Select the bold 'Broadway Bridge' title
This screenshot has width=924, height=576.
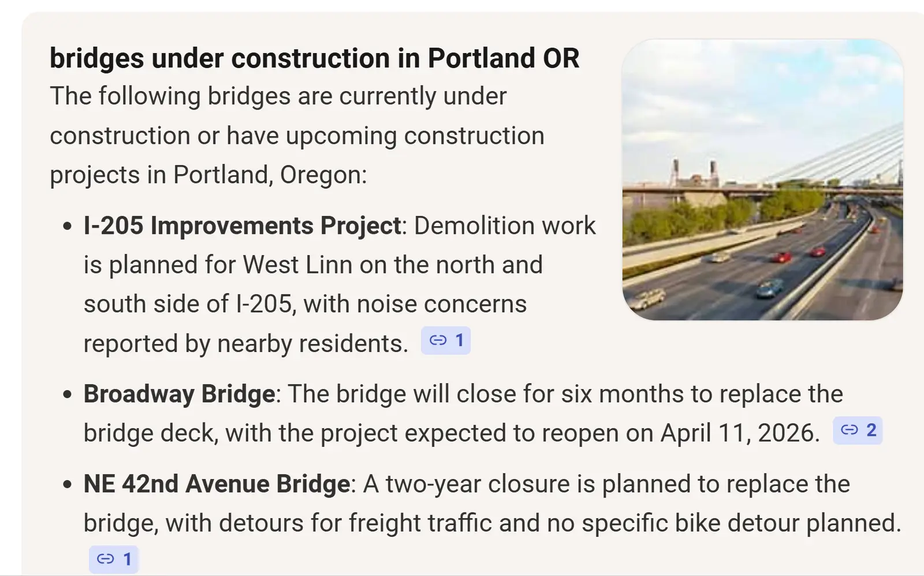click(x=179, y=394)
